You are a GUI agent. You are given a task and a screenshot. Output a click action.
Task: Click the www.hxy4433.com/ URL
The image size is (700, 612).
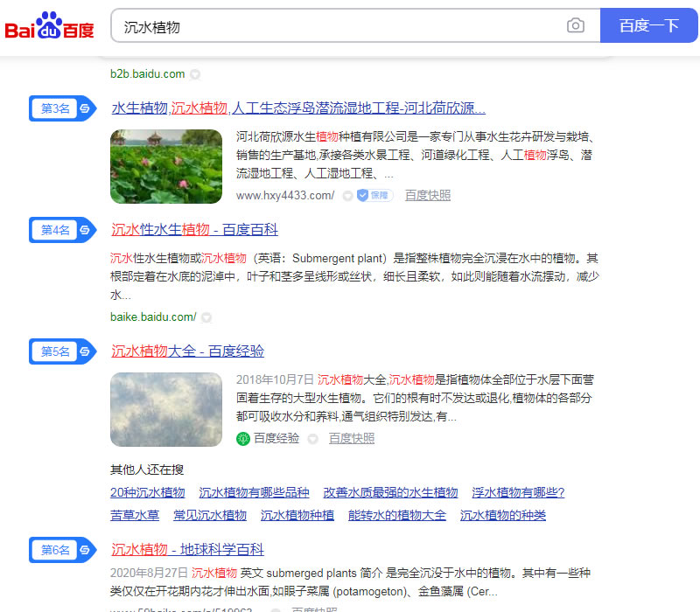coord(285,195)
